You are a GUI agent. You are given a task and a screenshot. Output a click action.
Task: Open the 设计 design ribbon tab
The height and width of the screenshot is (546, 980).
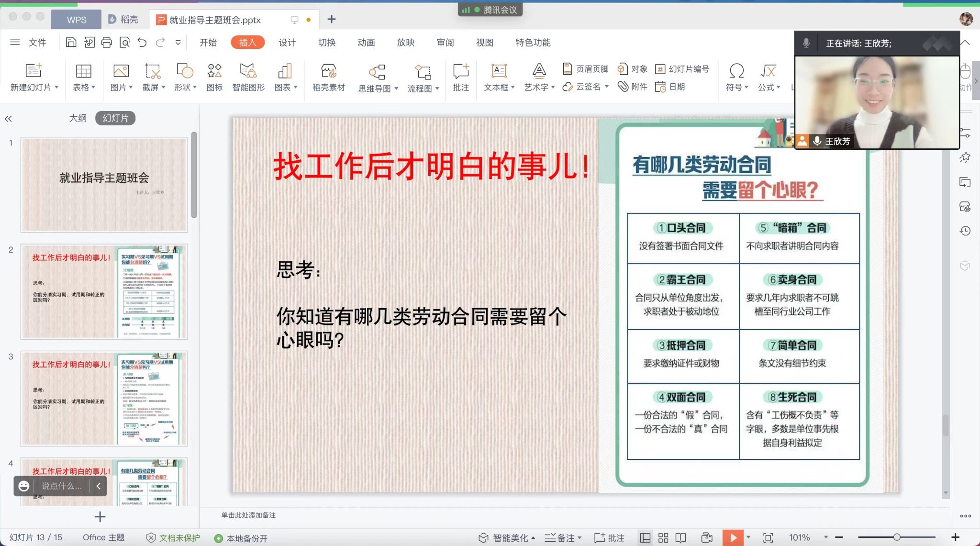pyautogui.click(x=287, y=43)
